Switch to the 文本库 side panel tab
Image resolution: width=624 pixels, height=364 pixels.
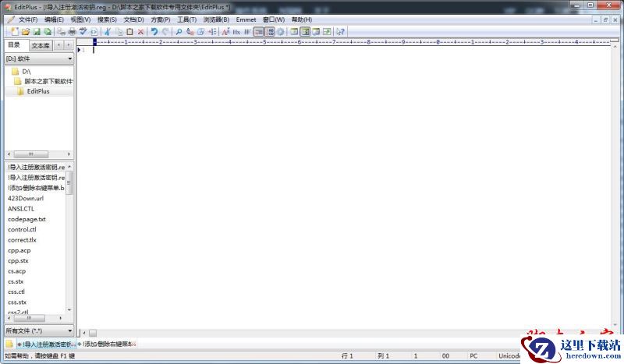click(x=41, y=45)
